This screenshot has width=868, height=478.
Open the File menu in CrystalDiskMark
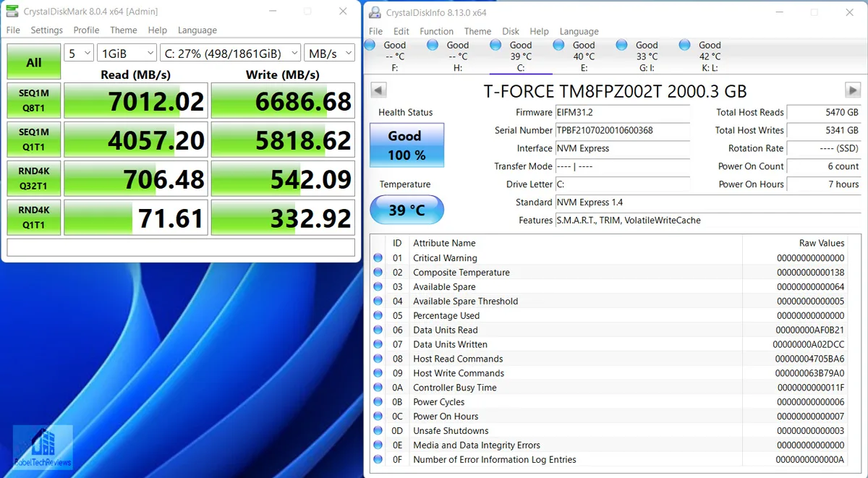(x=14, y=30)
